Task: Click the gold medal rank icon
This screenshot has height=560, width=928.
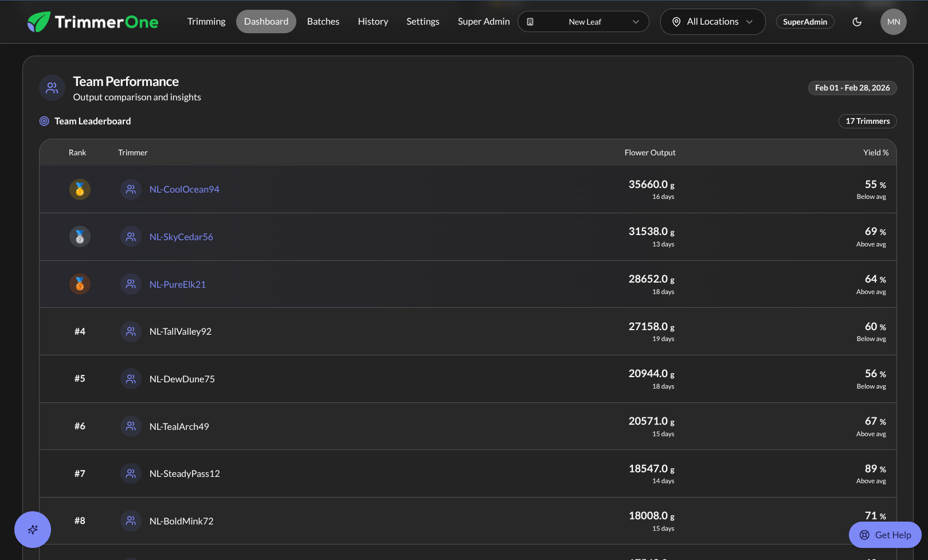Action: 80,189
